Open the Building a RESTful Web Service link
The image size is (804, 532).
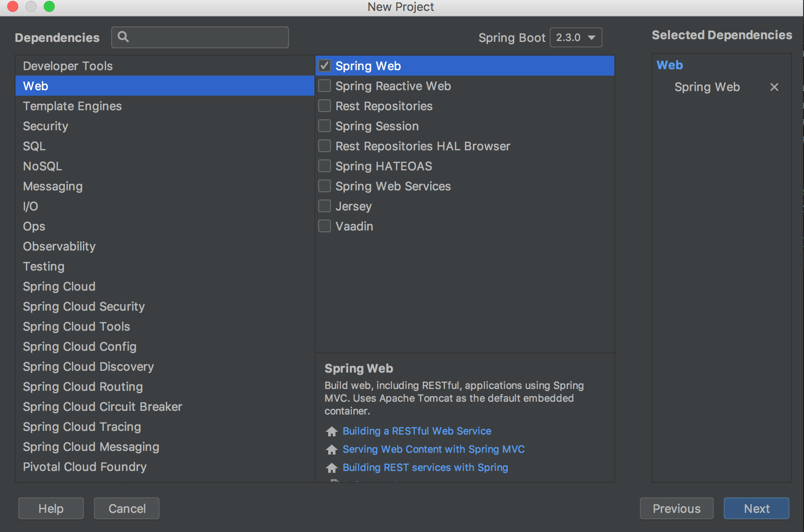417,431
